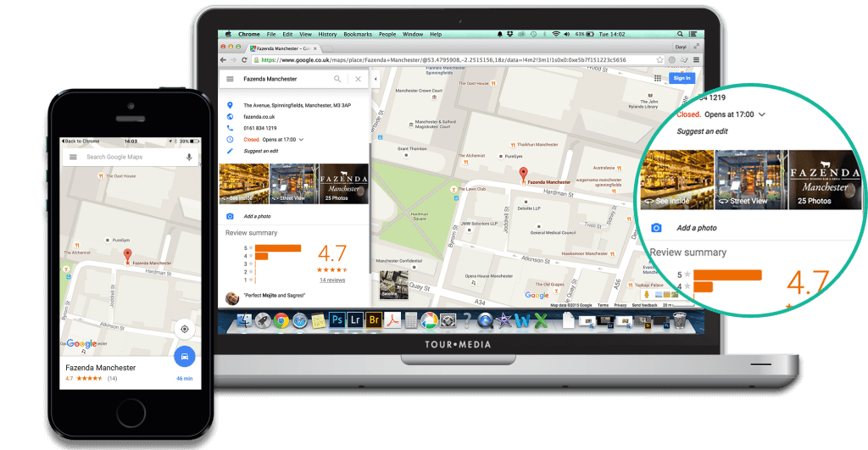Viewport: 868px width, 450px height.
Task: Open the Chrome three-line settings menu
Action: click(x=695, y=60)
